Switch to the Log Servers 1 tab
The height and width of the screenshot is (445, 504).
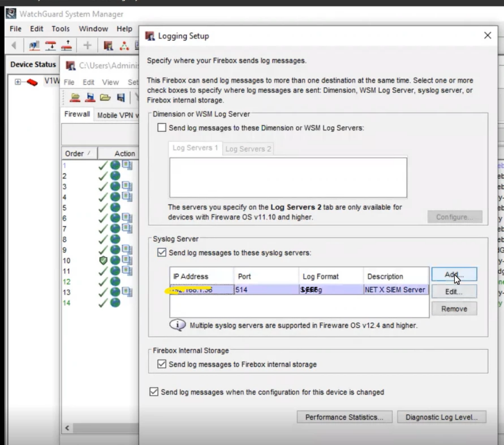195,148
